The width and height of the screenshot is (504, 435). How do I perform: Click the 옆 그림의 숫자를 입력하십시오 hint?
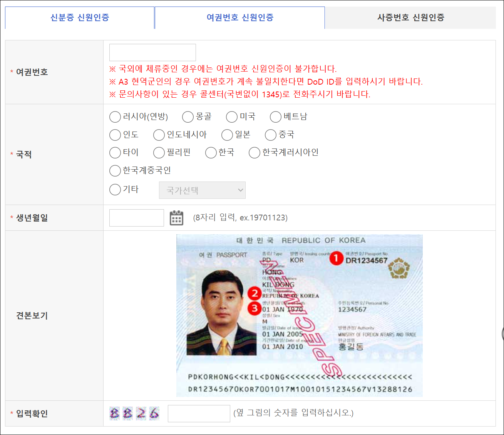293,413
